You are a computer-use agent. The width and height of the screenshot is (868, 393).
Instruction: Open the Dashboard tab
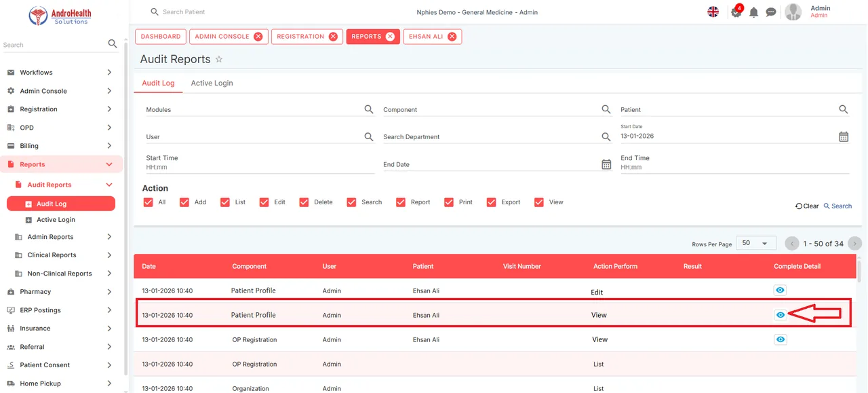point(161,37)
